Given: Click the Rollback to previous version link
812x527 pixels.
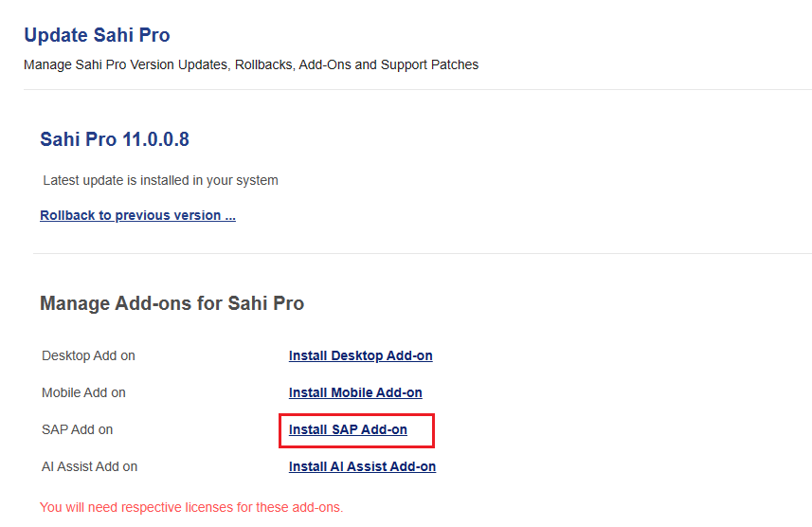Looking at the screenshot, I should [x=137, y=215].
